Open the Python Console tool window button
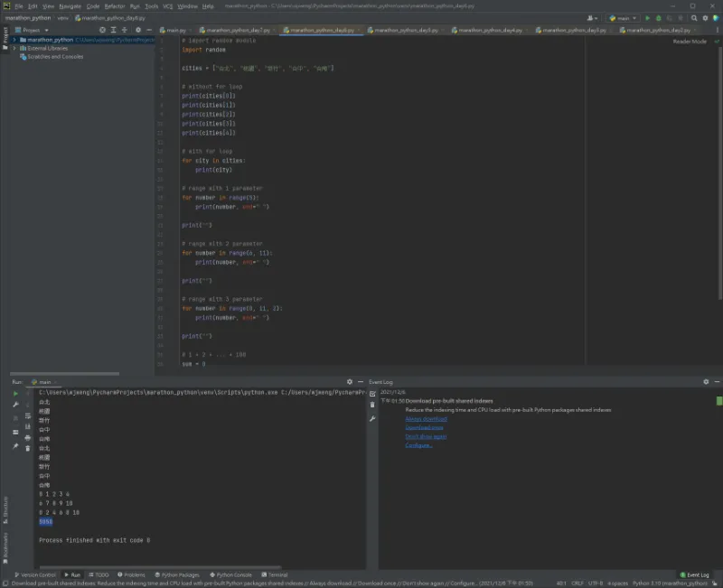The height and width of the screenshot is (588, 723). (230, 574)
